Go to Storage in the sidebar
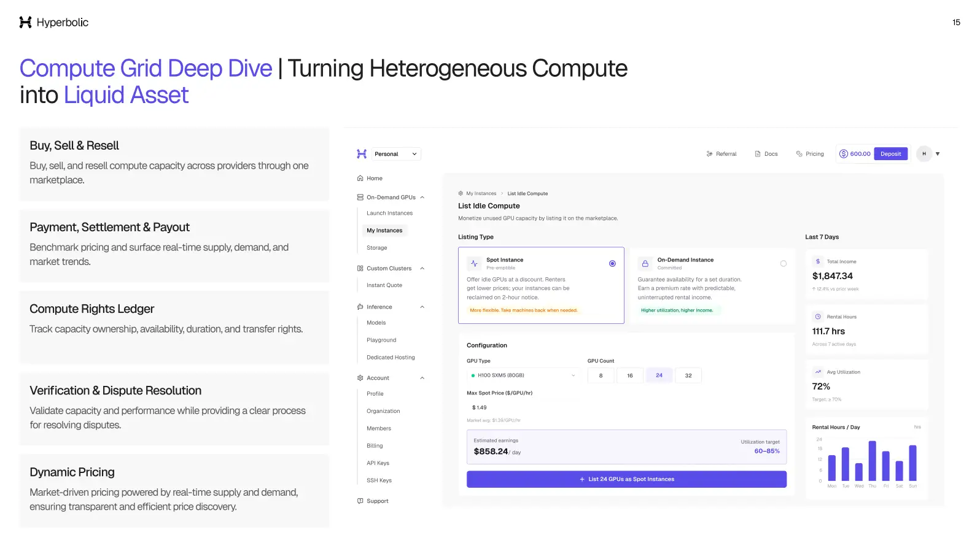This screenshot has width=980, height=546. (x=377, y=248)
